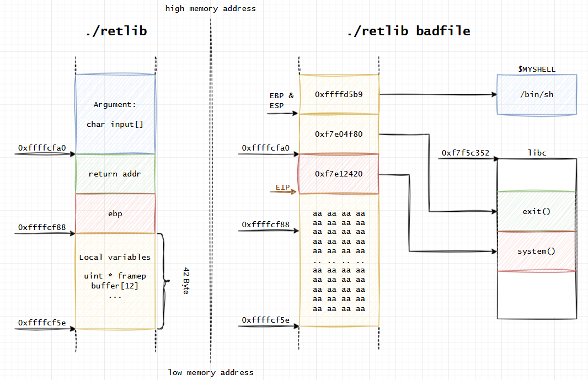Select the "./retlib" title on the left
Image resolution: width=588 pixels, height=380 pixels.
(116, 31)
